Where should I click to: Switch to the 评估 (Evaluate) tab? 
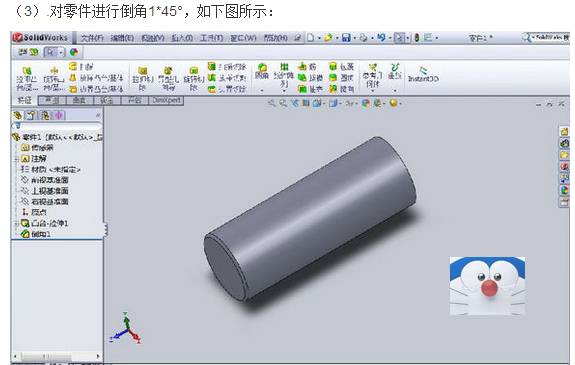[135, 100]
